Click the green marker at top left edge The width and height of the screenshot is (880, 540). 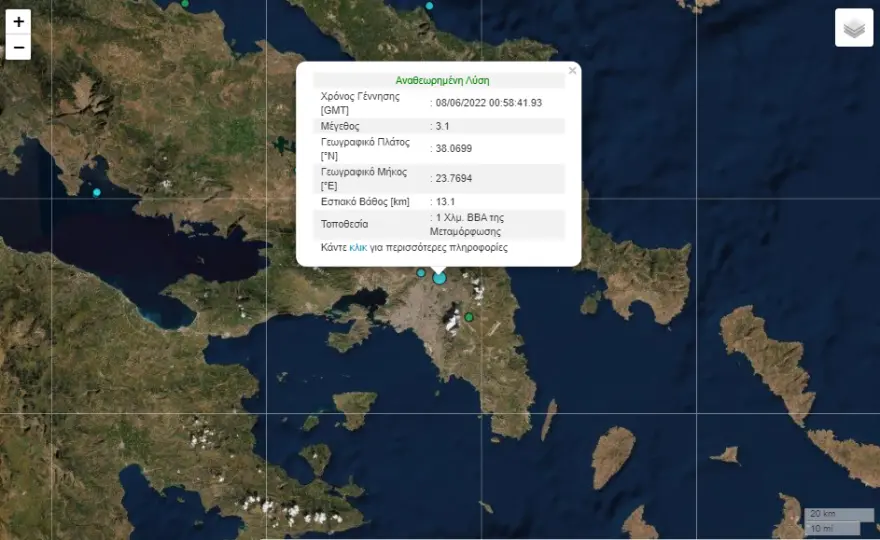click(x=184, y=4)
